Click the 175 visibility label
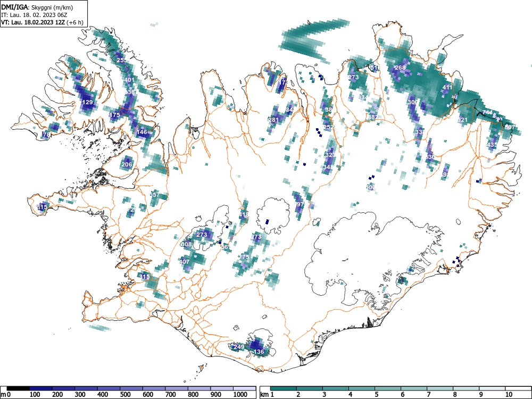 click(x=115, y=115)
